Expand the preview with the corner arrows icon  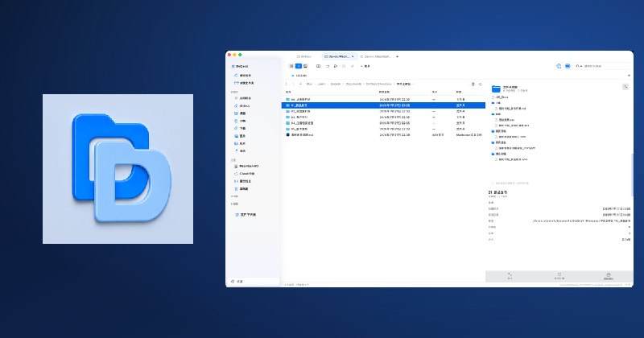tap(625, 87)
